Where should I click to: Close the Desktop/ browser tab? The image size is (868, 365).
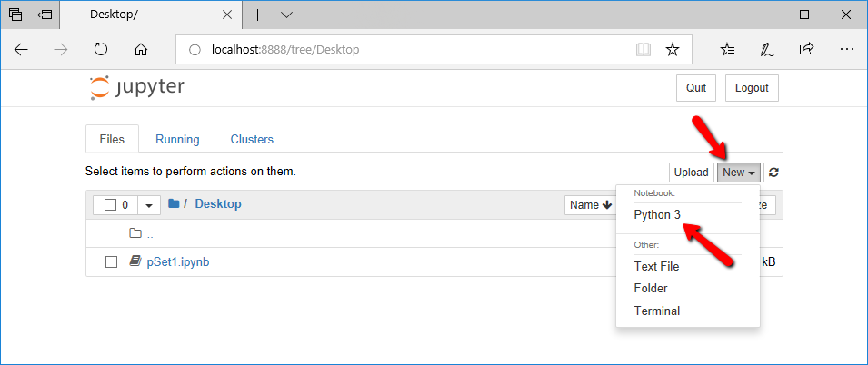point(227,15)
